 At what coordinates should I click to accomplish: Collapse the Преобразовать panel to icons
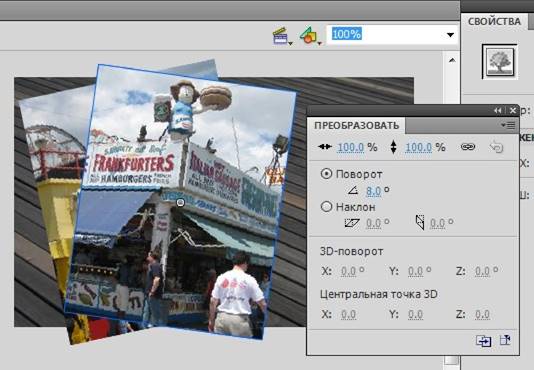tap(498, 110)
